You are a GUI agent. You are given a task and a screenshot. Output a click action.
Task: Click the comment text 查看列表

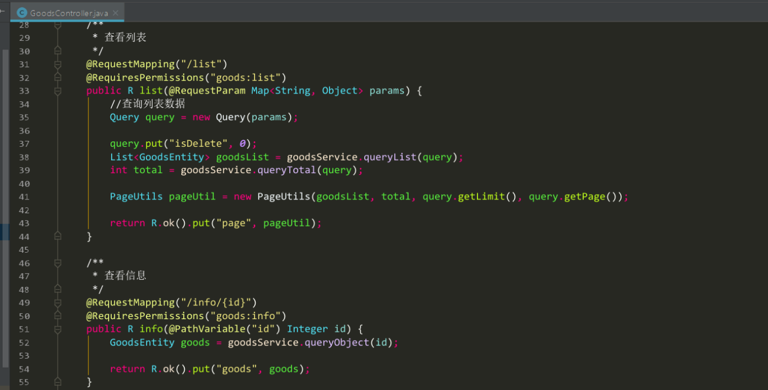[125, 37]
